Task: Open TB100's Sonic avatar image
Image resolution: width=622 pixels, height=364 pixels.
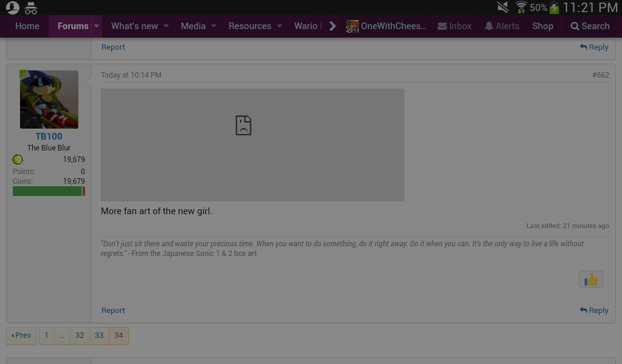Action: (x=49, y=99)
